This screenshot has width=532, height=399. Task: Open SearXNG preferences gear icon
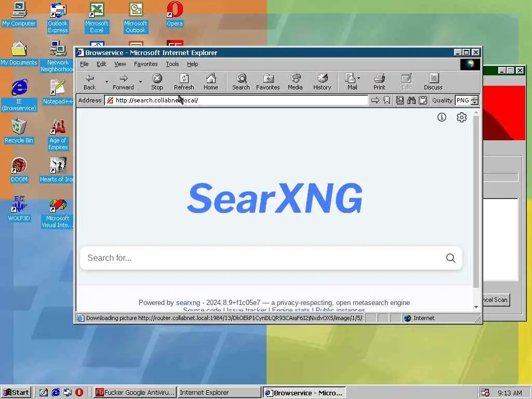point(461,117)
